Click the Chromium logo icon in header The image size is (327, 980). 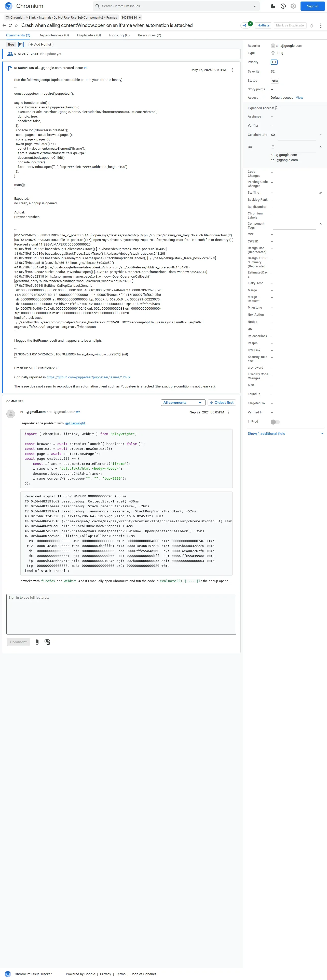(8, 6)
